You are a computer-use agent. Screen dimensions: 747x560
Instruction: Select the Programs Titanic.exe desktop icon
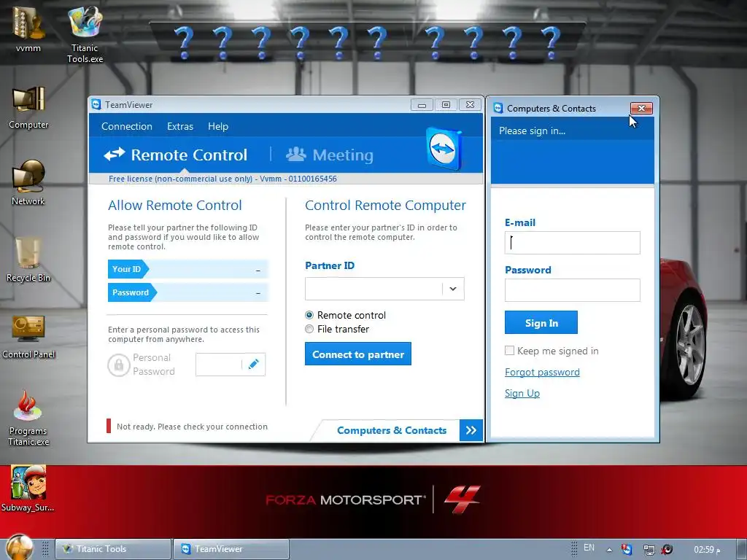(28, 418)
